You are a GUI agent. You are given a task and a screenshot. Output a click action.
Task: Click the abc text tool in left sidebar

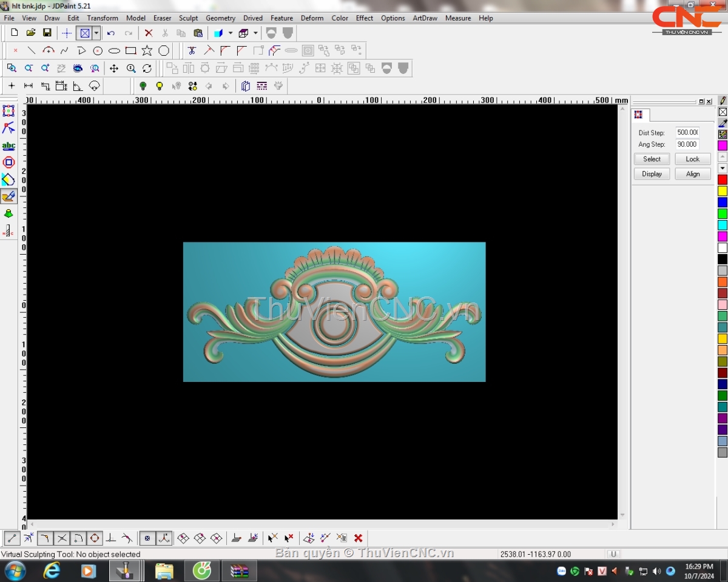[8, 145]
